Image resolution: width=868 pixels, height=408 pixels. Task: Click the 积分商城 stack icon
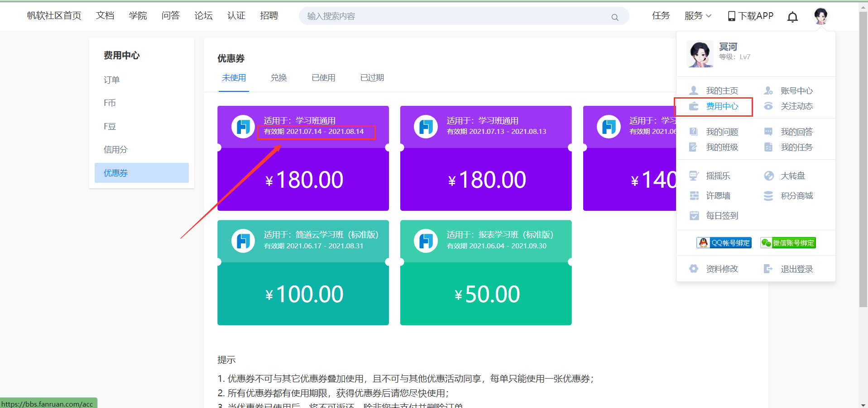(x=768, y=195)
